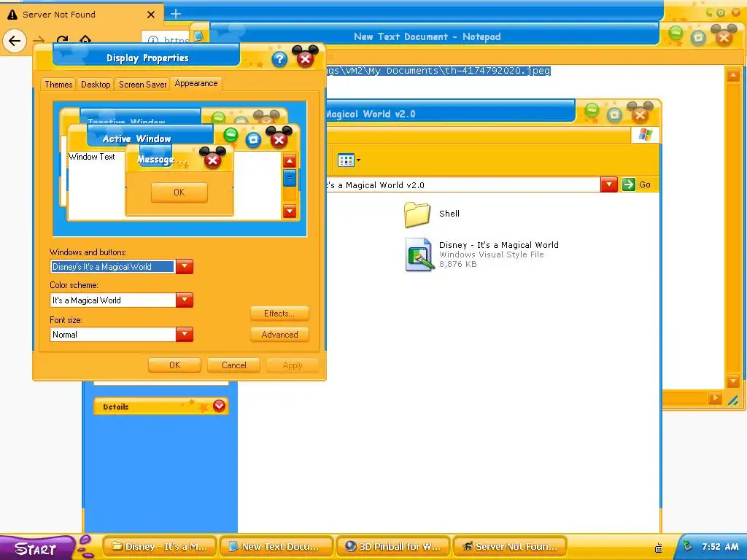Click the preview Message box close icon

click(x=212, y=160)
